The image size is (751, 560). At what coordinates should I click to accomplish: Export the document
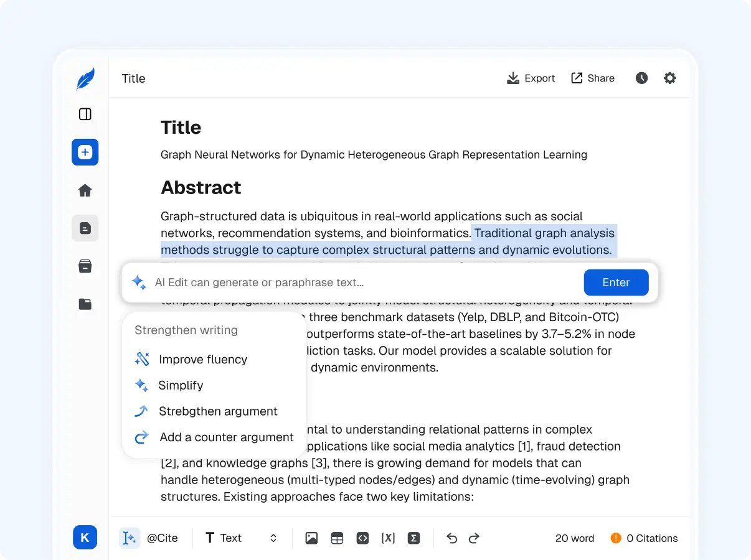click(531, 78)
